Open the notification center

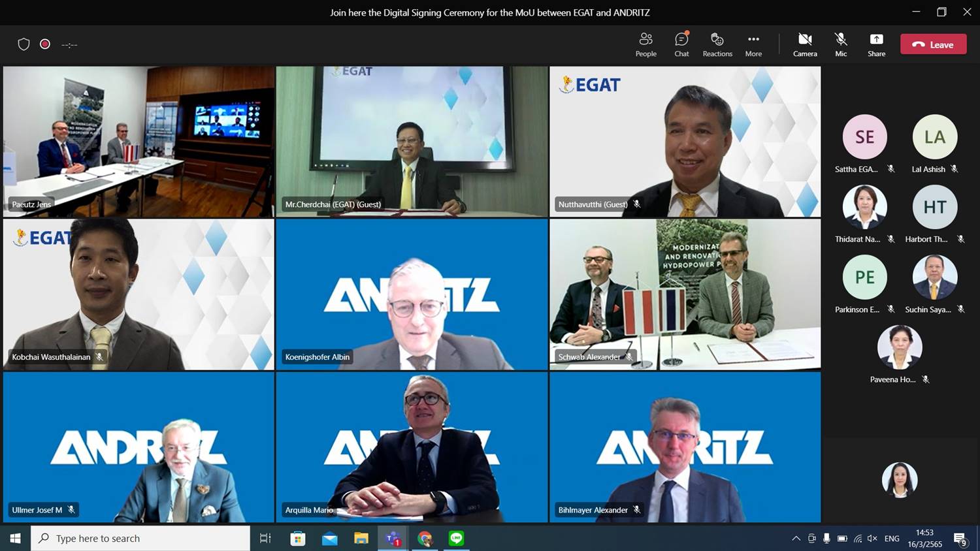[x=960, y=539]
